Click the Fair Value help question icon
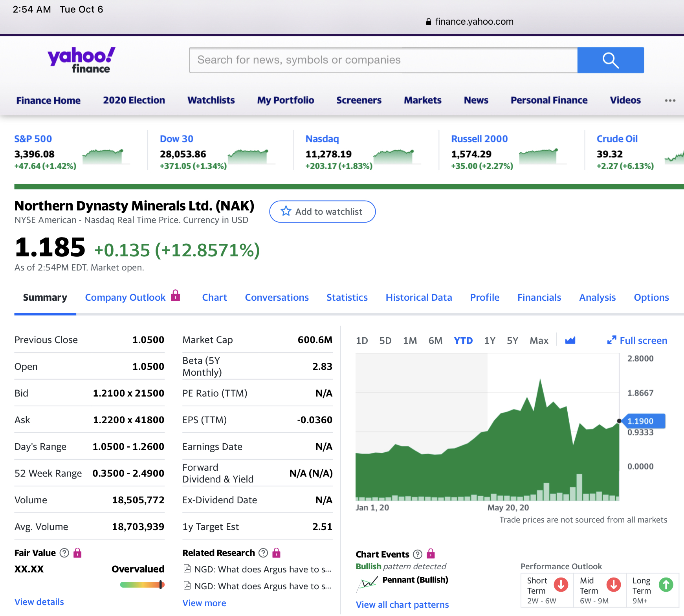 pos(64,553)
